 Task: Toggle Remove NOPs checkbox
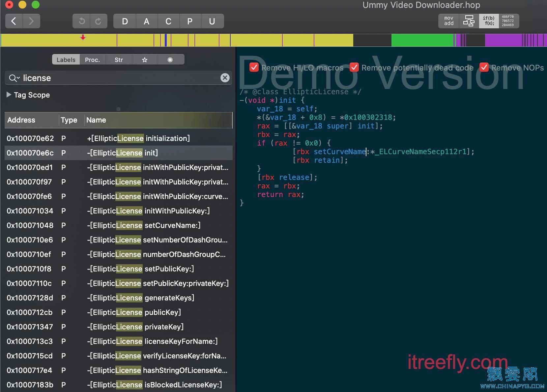pos(484,67)
